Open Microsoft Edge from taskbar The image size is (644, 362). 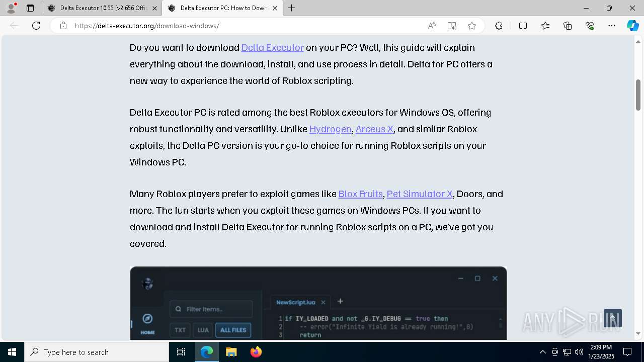pos(207,352)
